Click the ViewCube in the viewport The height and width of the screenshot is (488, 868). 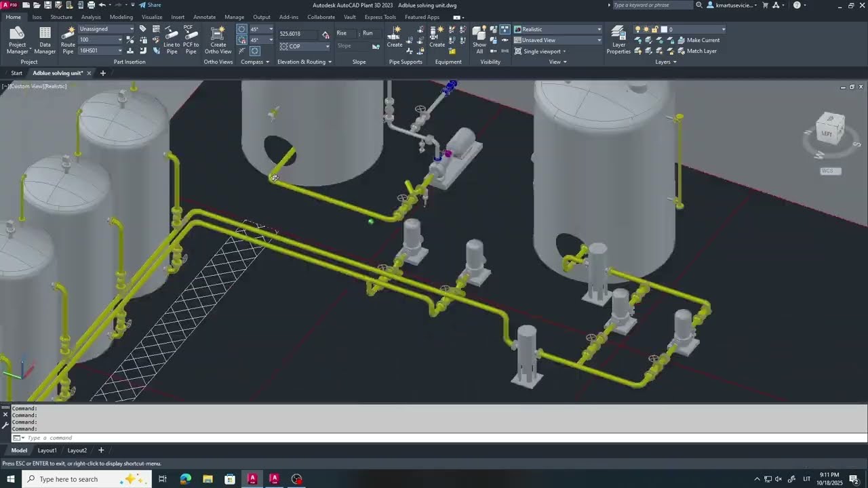(x=830, y=130)
